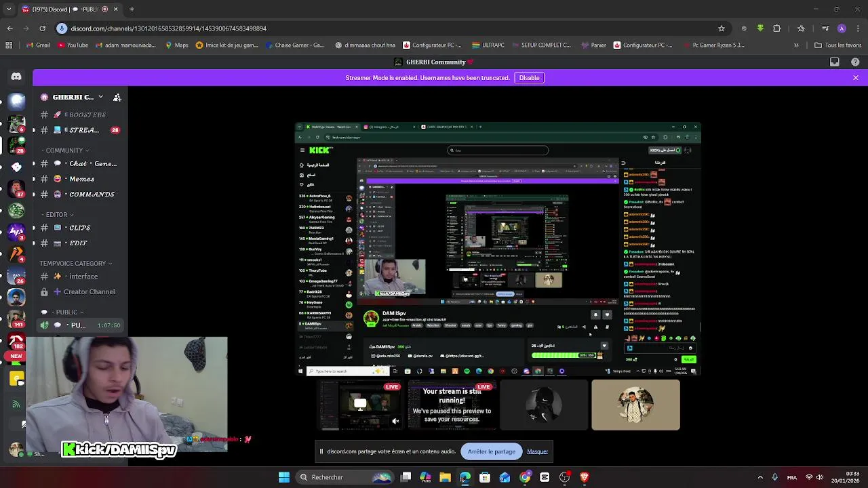Viewport: 868px width, 488px height.
Task: Open the Panier bookmark
Action: point(593,45)
